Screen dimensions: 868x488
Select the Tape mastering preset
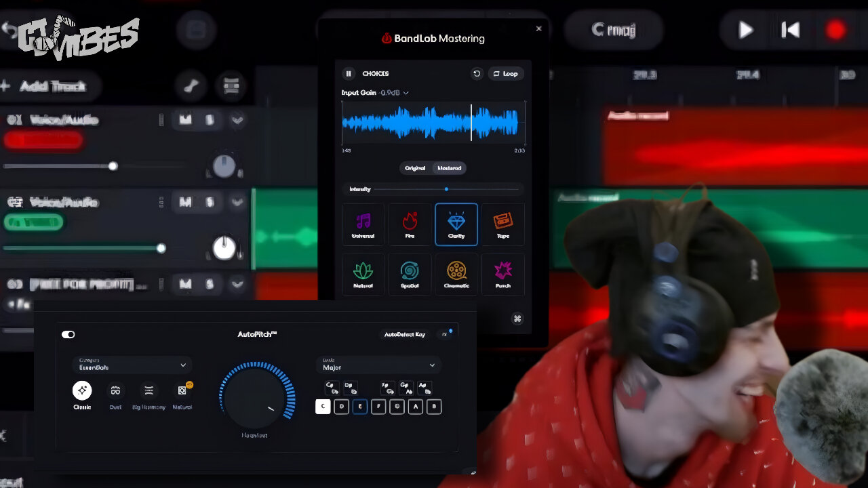(503, 224)
